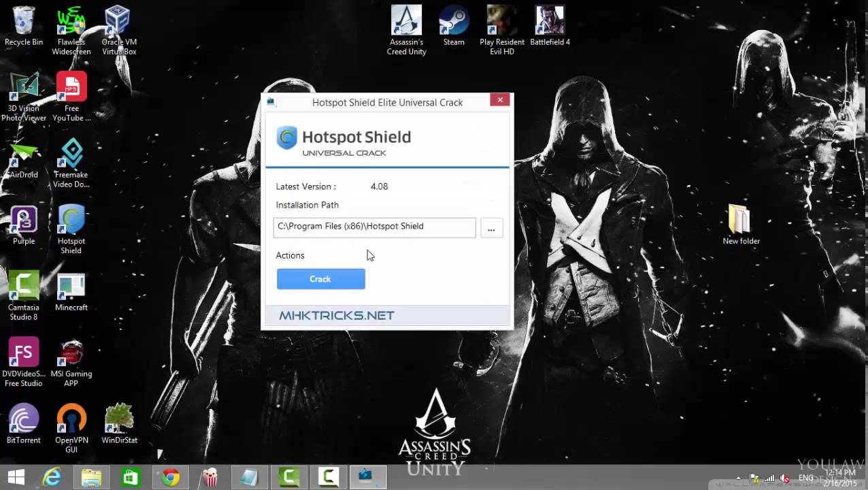Open the AirDroid desktop shortcut
This screenshot has width=868, height=490.
pyautogui.click(x=24, y=159)
